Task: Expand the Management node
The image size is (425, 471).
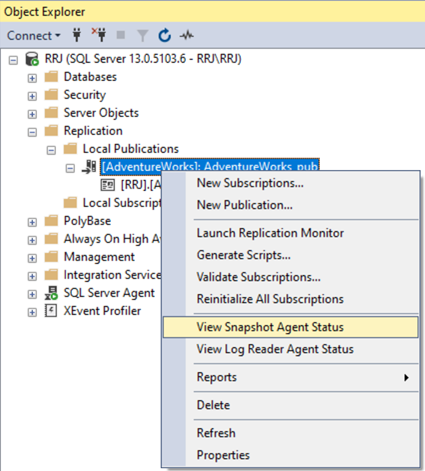Action: coord(32,258)
